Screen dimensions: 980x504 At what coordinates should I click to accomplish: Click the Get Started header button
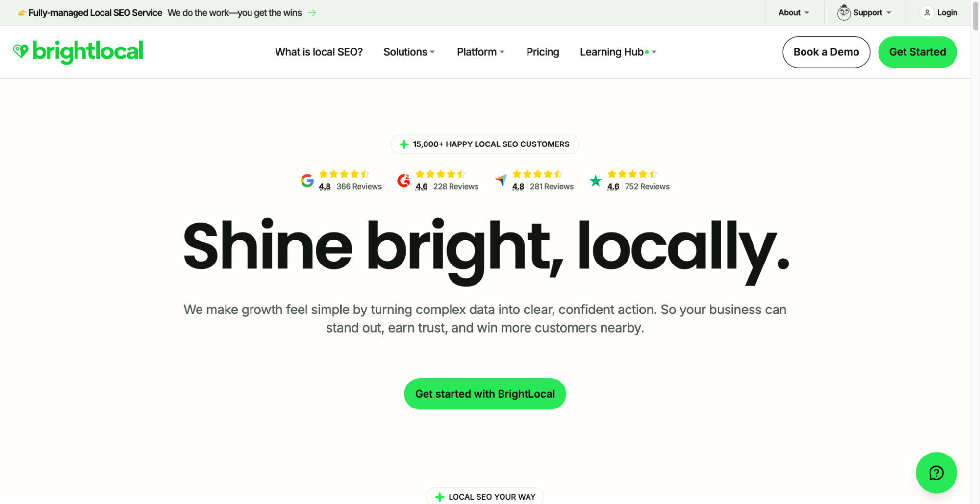pos(917,52)
